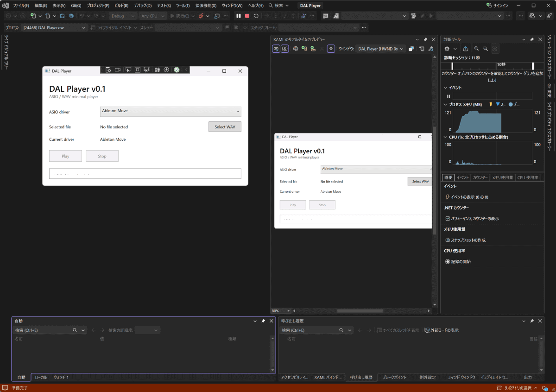
Task: Pause debugging with the Break All icon
Action: (x=239, y=16)
